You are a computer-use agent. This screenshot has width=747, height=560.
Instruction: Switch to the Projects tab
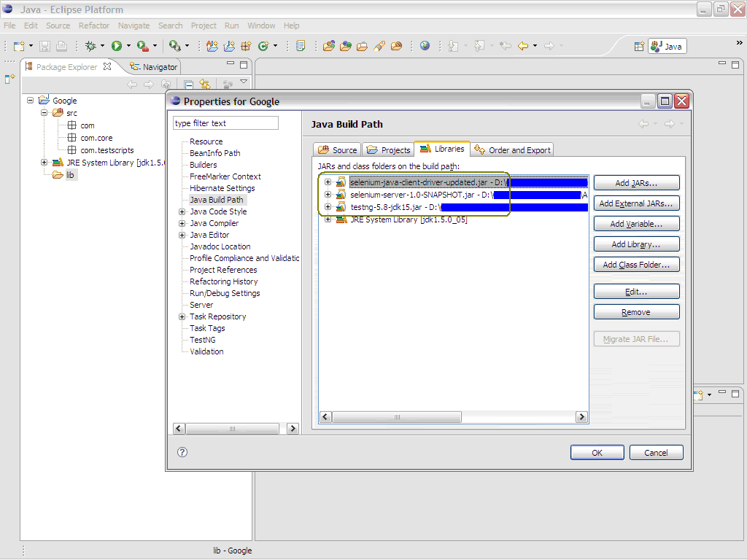[388, 149]
